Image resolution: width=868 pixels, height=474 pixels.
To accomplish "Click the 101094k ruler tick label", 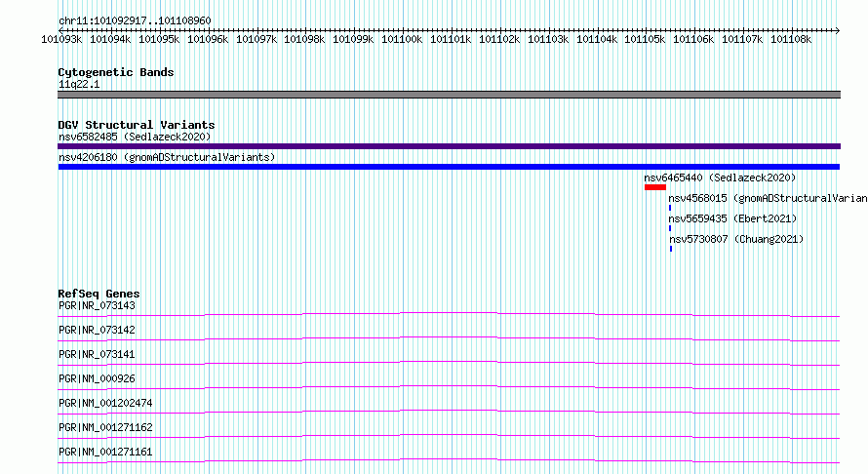I will pos(110,39).
